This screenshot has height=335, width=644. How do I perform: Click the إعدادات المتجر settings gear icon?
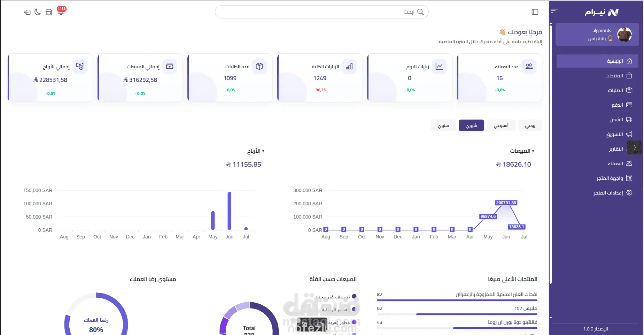point(629,193)
